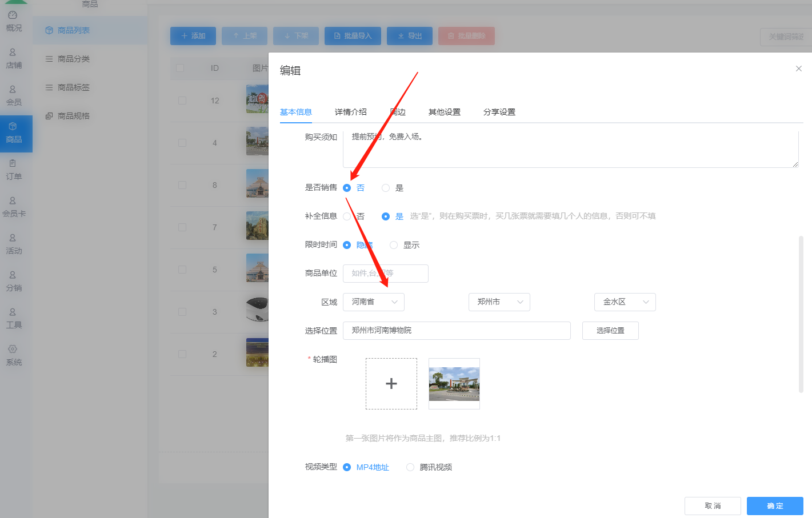Tick the checkbox for row ID 2
The image size is (812, 518).
coord(182,354)
